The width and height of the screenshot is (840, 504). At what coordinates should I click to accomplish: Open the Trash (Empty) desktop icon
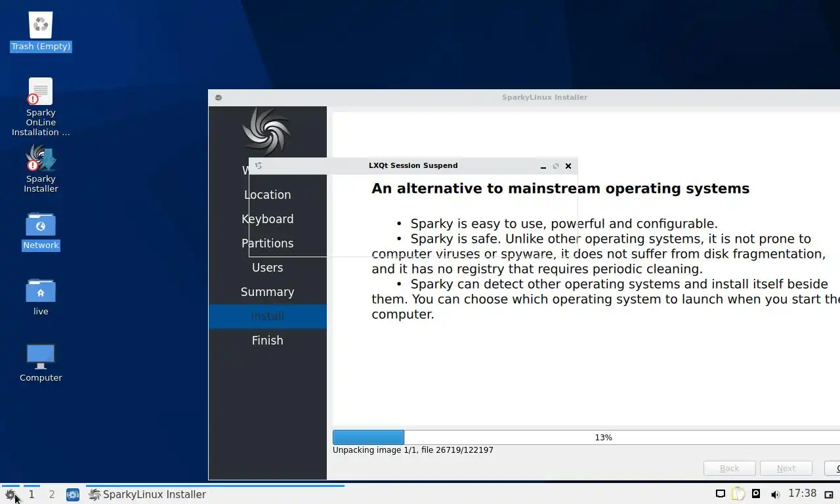(x=41, y=31)
